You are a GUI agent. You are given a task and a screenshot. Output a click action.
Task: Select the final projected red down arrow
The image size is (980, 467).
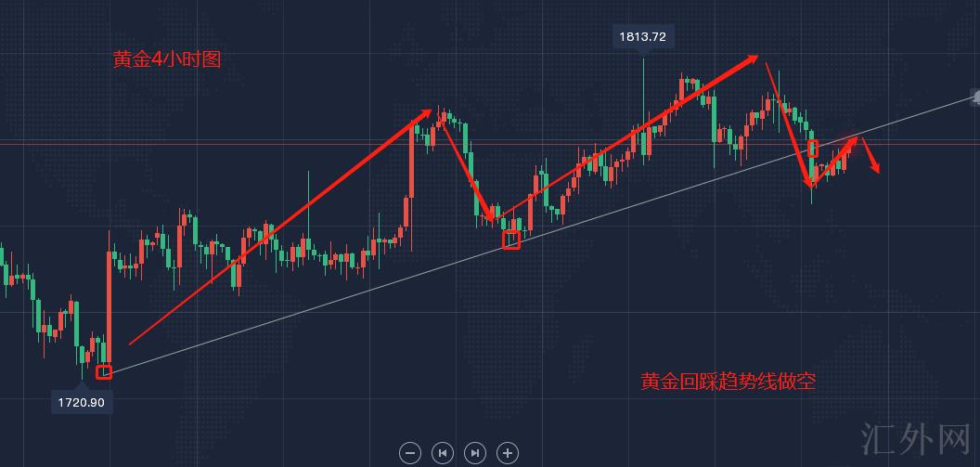(x=871, y=156)
